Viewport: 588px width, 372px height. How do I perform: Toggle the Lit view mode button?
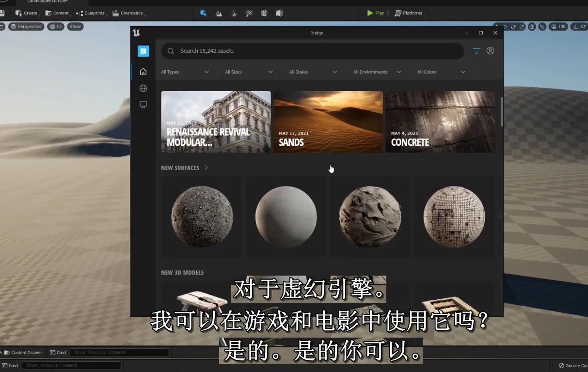pyautogui.click(x=56, y=27)
